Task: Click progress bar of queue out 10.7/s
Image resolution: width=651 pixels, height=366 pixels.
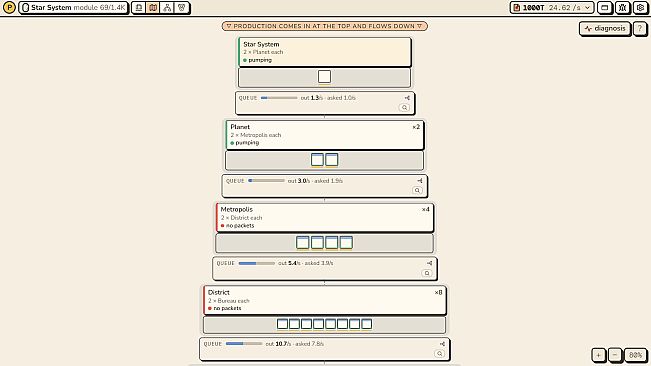Action: [x=244, y=344]
